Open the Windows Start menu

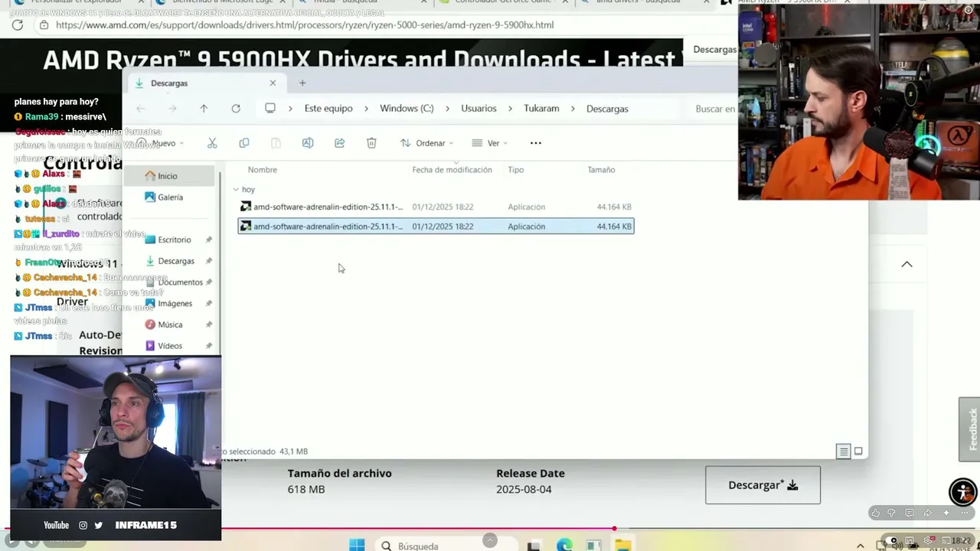coord(357,546)
